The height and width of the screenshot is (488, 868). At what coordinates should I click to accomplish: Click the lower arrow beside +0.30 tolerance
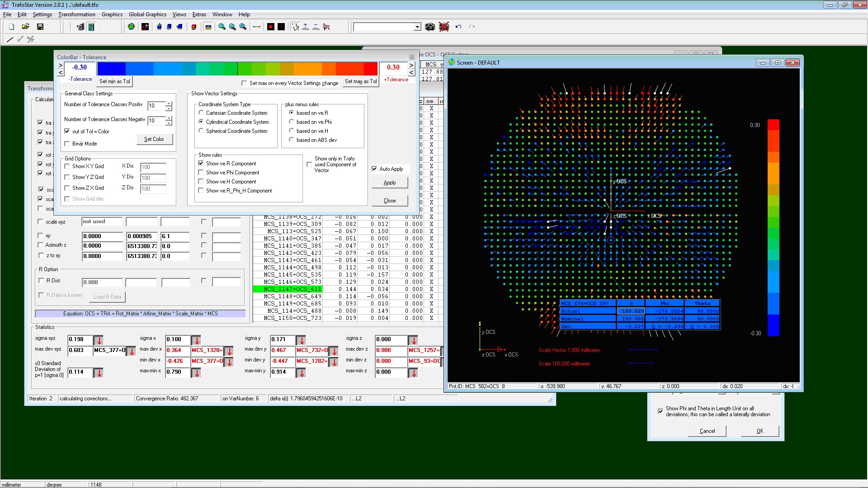tap(411, 72)
